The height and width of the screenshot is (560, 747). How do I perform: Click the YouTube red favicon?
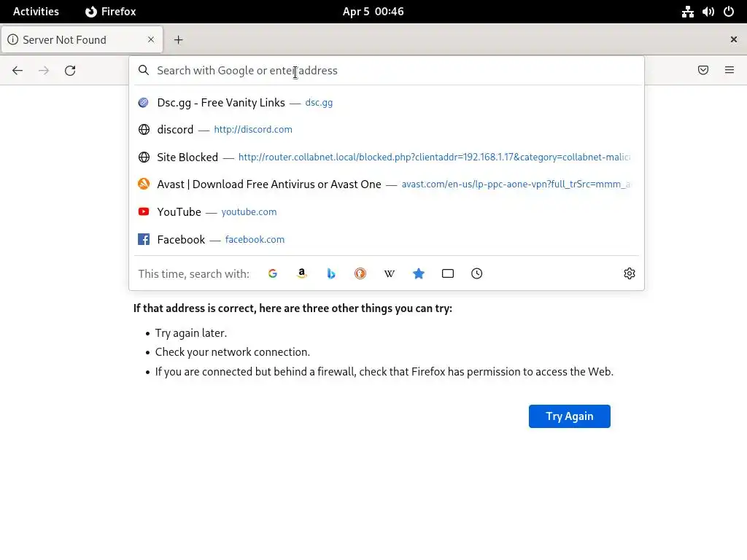point(144,211)
